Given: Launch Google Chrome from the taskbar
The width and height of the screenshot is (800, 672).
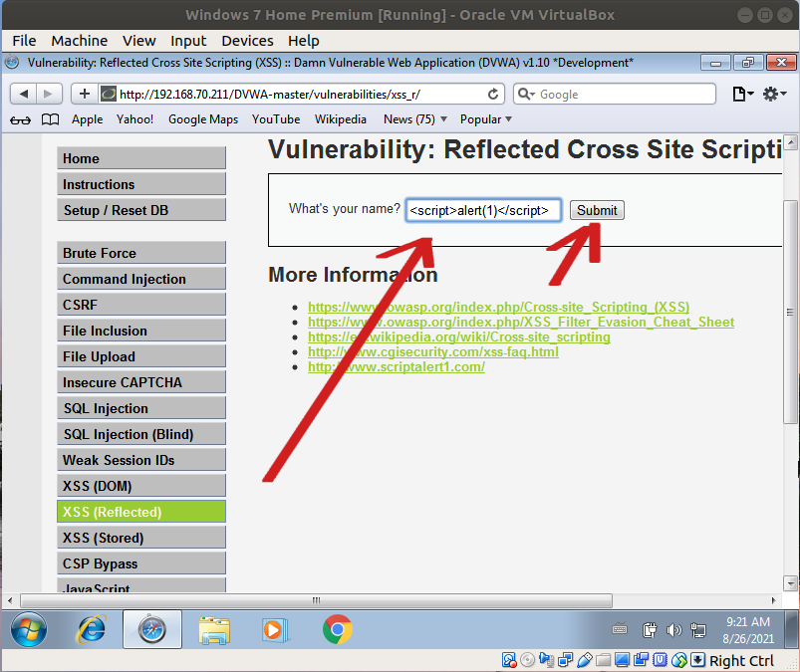Looking at the screenshot, I should tap(338, 629).
